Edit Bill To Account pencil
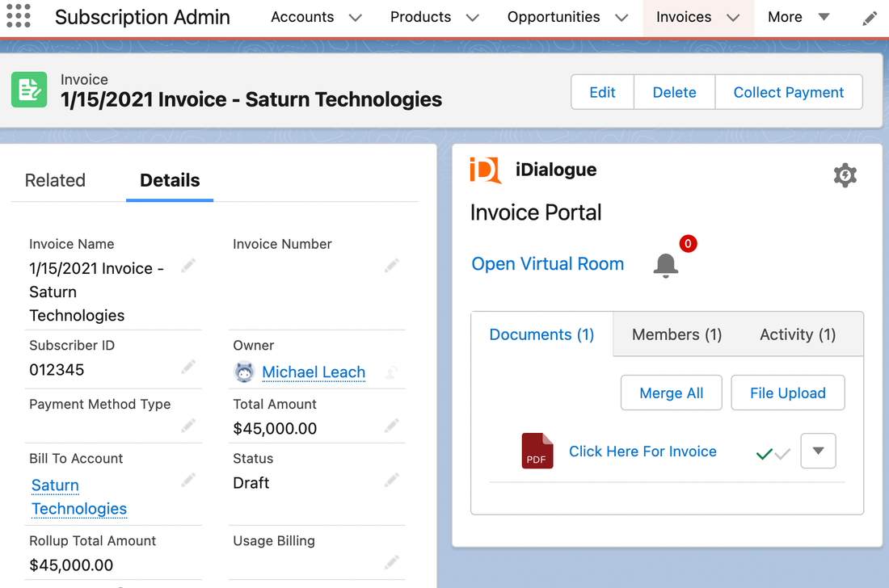Screen dimensions: 889x588 (188, 481)
